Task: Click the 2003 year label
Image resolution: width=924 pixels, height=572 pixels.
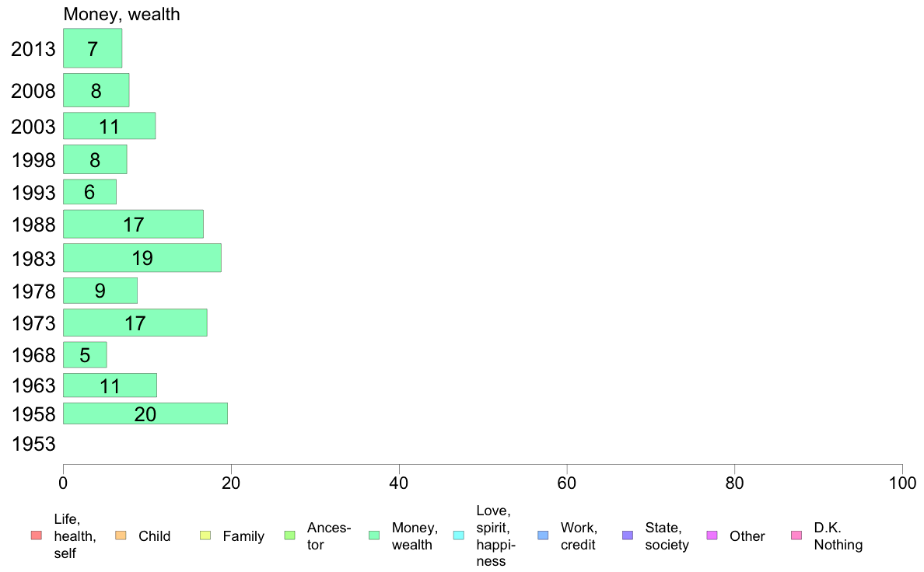Action: coord(33,127)
